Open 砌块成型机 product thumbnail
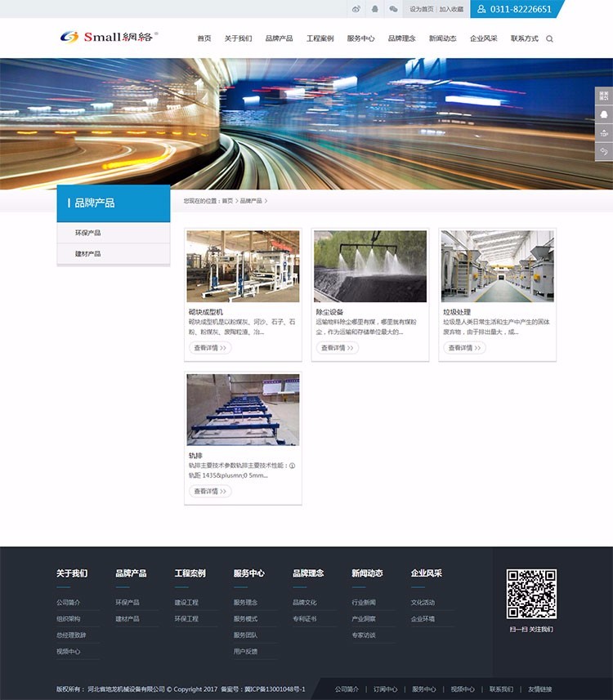This screenshot has height=700, width=613. [x=243, y=266]
